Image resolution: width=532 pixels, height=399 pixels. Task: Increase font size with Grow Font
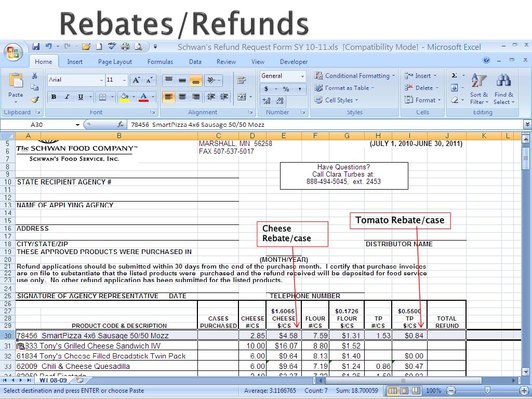tap(136, 80)
